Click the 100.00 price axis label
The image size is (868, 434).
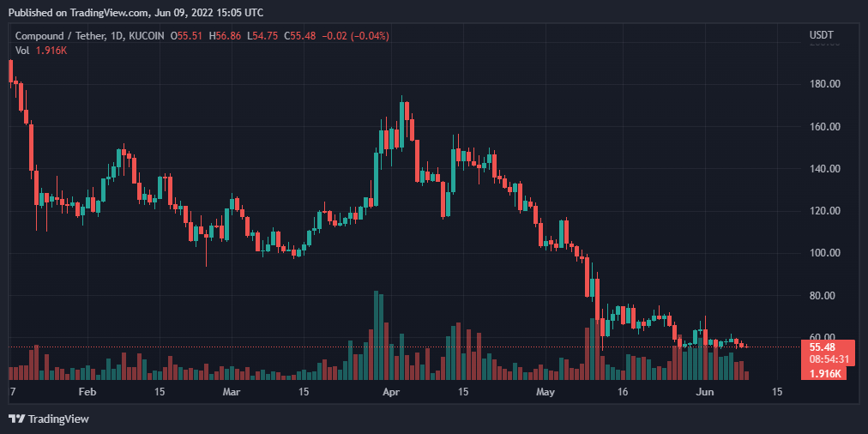(x=825, y=253)
